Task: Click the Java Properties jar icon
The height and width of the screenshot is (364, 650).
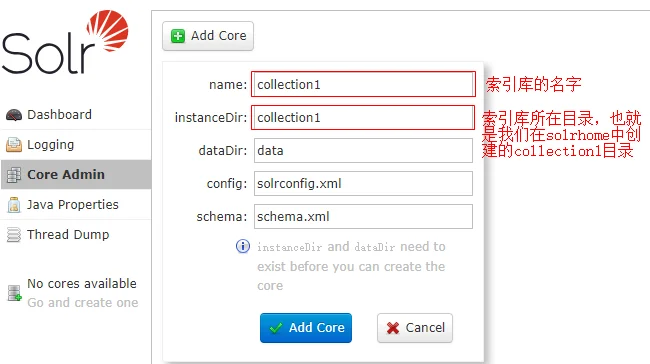Action: pos(14,205)
